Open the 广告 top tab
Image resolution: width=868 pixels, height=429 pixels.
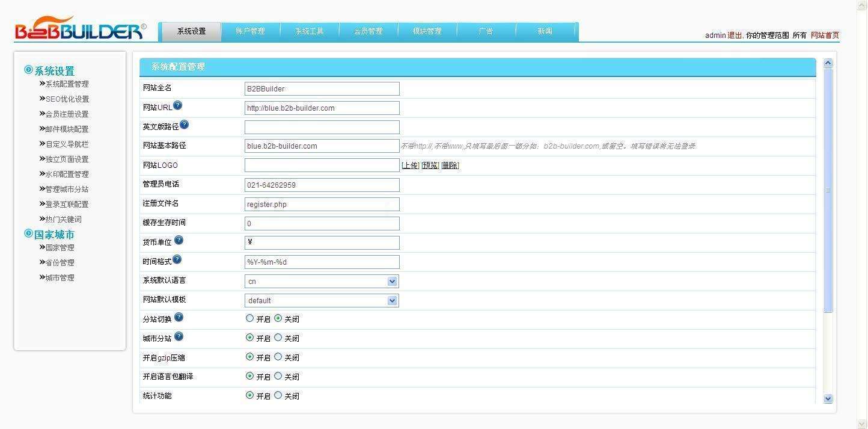pos(486,31)
